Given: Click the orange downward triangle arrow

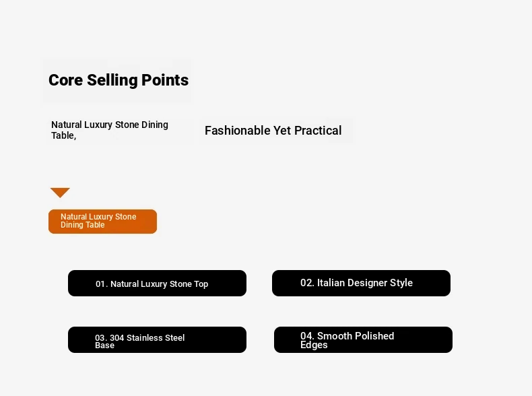Looking at the screenshot, I should coord(60,192).
